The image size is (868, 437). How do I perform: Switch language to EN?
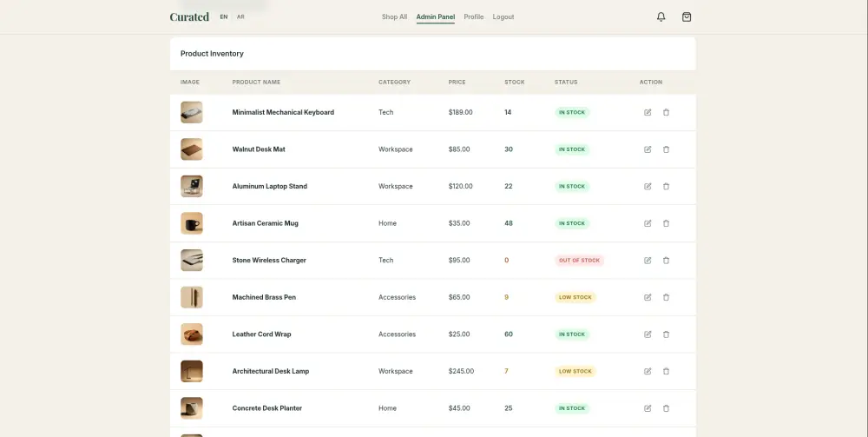pos(224,17)
